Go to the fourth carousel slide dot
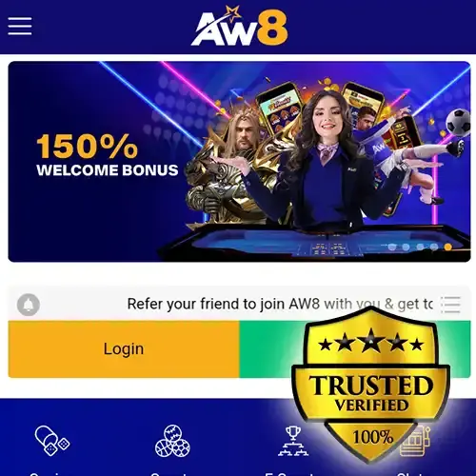This screenshot has height=476, width=476. [x=434, y=247]
